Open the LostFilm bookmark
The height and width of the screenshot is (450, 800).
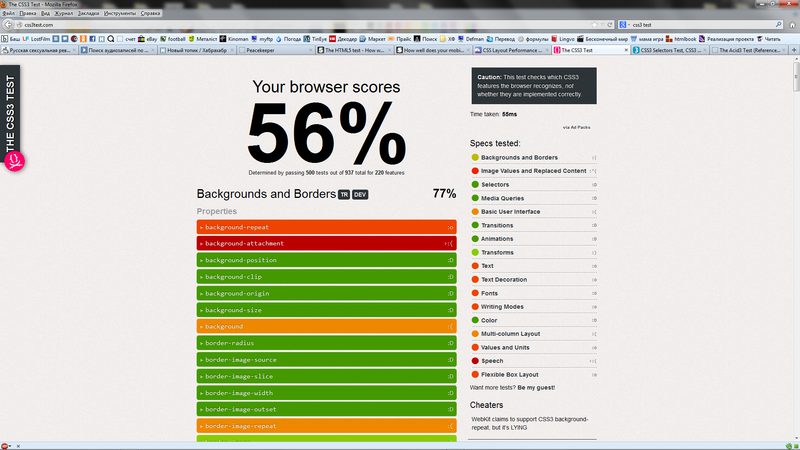pyautogui.click(x=36, y=39)
